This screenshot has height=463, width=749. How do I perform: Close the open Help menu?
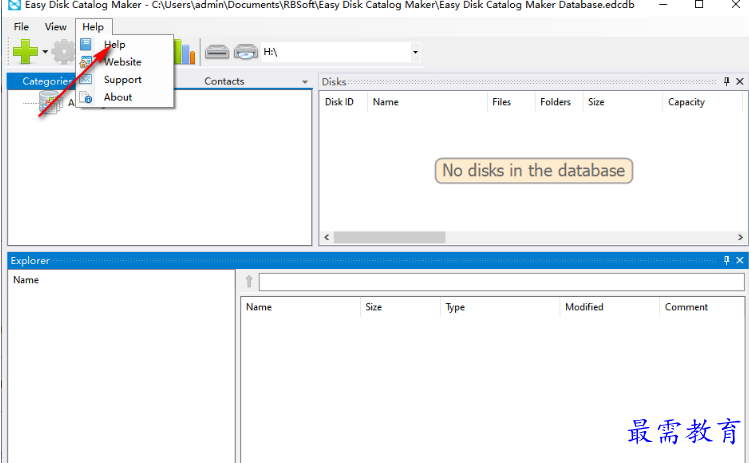[x=93, y=27]
